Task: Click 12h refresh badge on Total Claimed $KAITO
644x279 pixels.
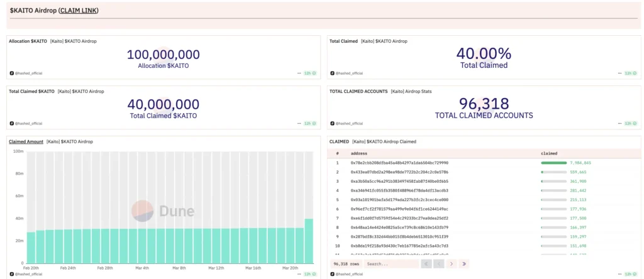Action: point(309,124)
